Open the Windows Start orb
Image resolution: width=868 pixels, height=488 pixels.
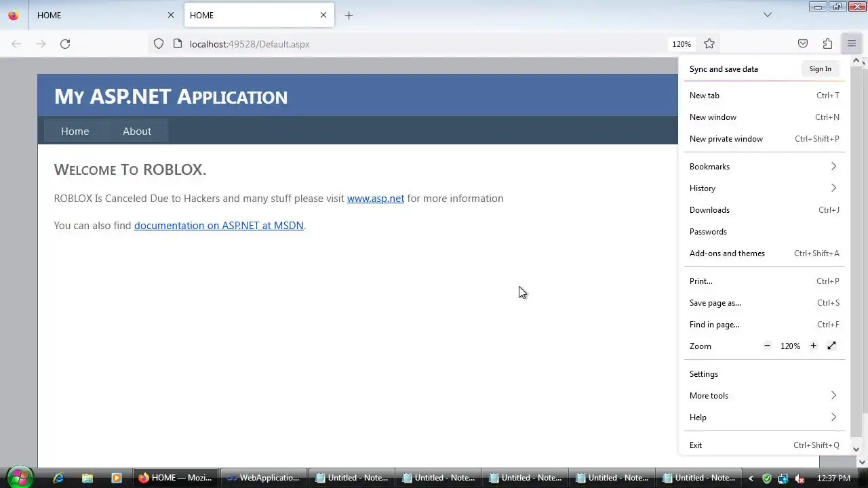pyautogui.click(x=20, y=477)
